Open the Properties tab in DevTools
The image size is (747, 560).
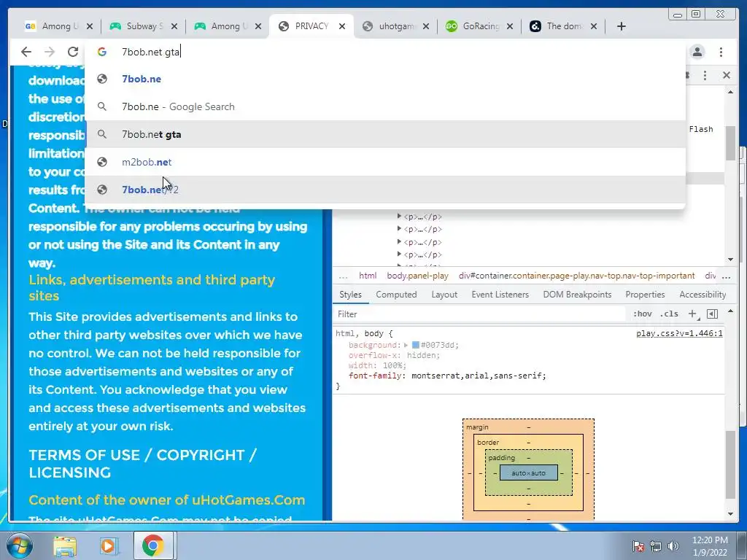pos(645,295)
